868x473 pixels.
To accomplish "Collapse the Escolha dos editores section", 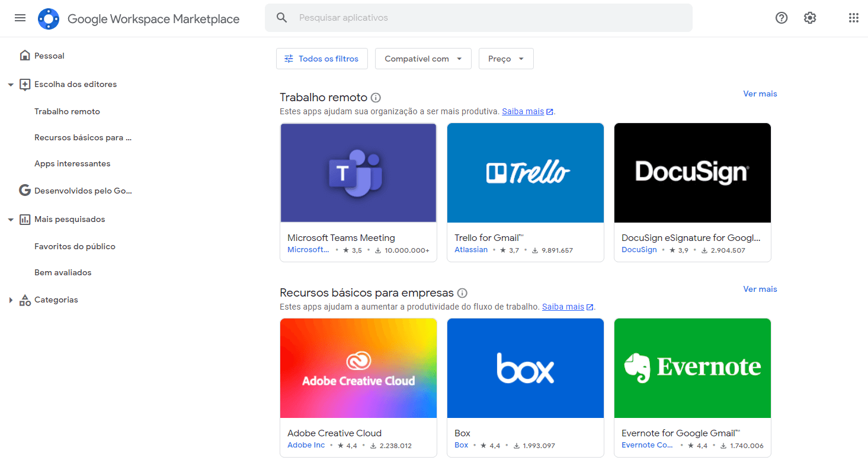I will pyautogui.click(x=10, y=84).
